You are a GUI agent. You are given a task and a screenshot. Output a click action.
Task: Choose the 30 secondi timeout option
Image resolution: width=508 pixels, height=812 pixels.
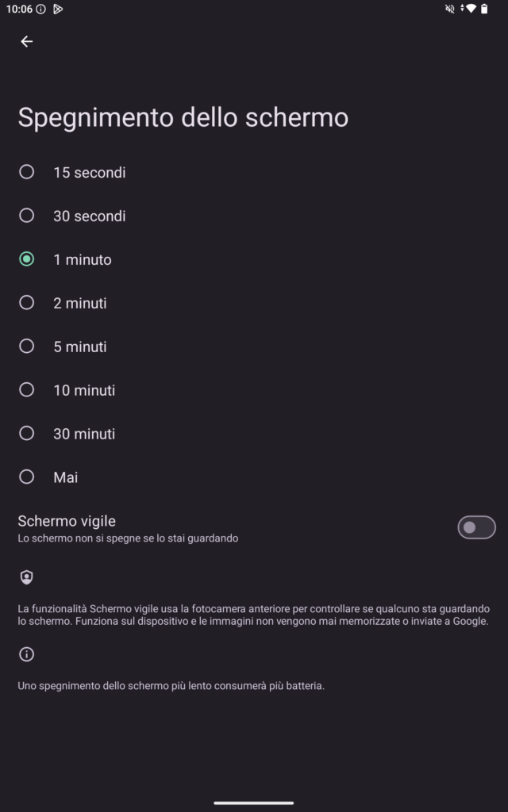[27, 216]
